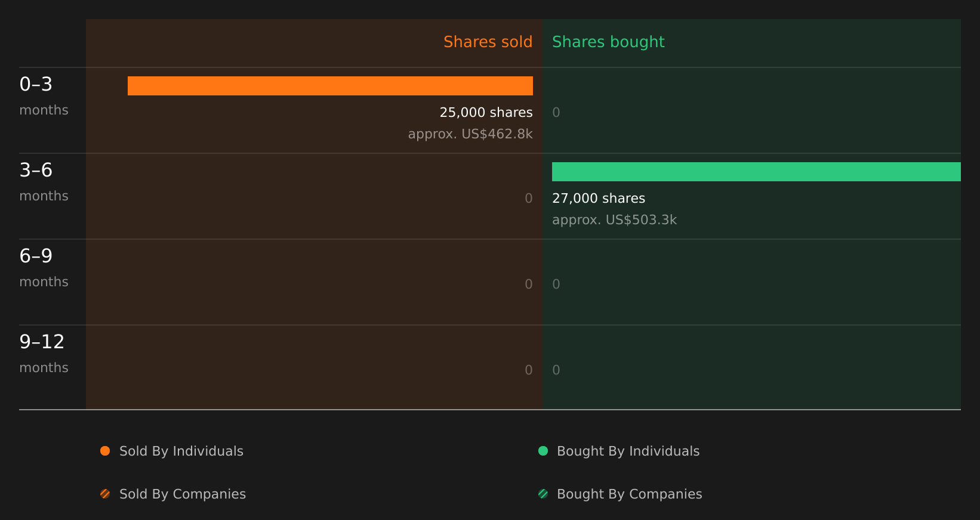Image resolution: width=980 pixels, height=520 pixels.
Task: Click the Bought By Companies legend text
Action: pyautogui.click(x=629, y=494)
